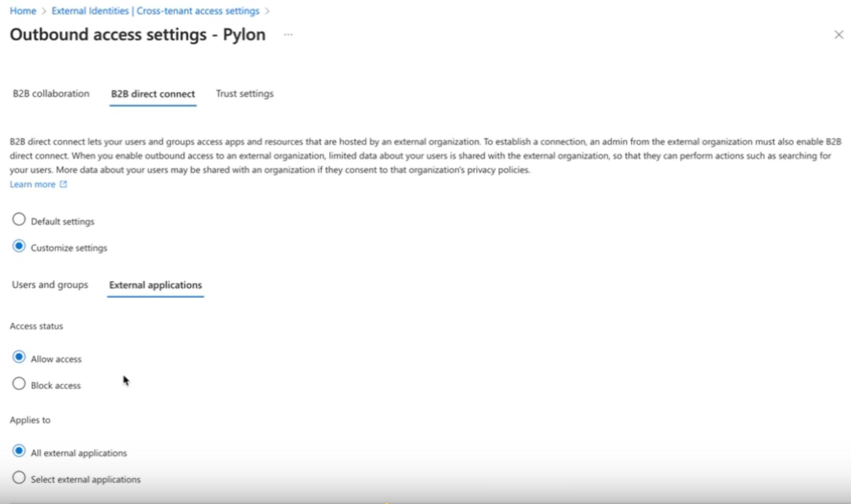851x504 pixels.
Task: Click the external link icon beside Learn more
Action: coord(63,184)
